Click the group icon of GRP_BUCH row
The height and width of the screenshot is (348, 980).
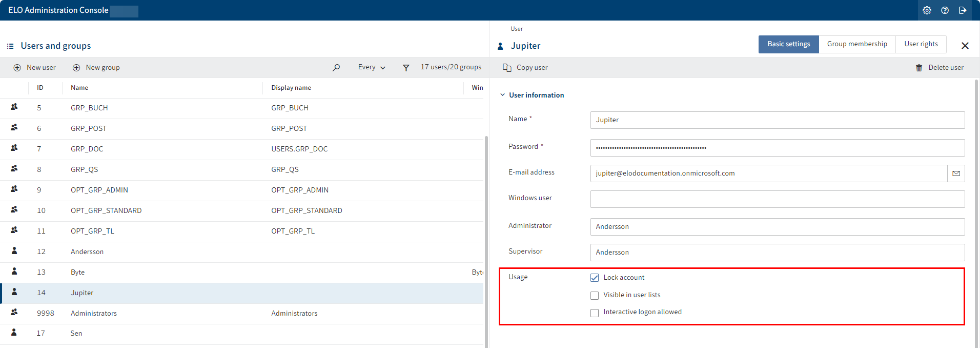click(14, 107)
